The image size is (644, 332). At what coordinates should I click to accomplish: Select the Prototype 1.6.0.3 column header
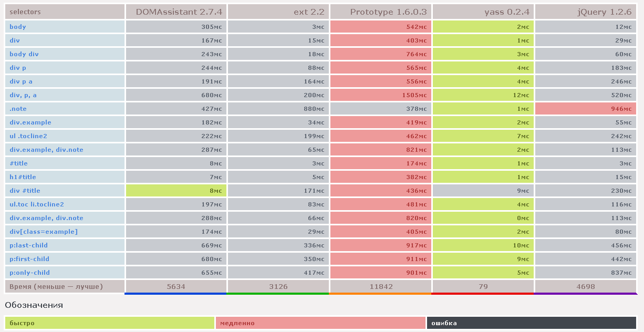(388, 12)
